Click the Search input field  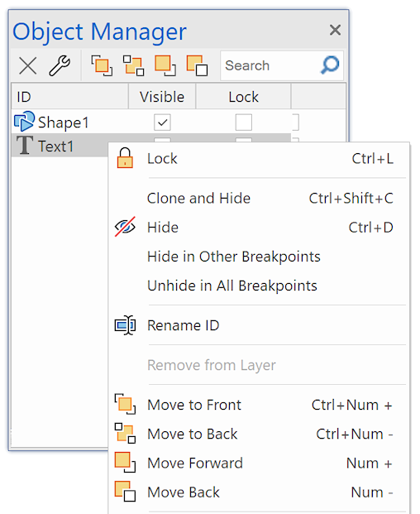(272, 65)
